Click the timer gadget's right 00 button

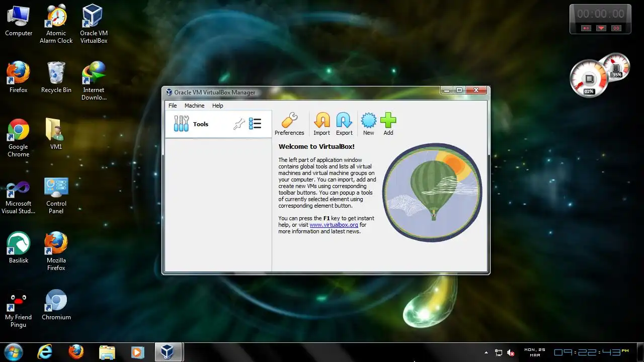click(x=616, y=28)
